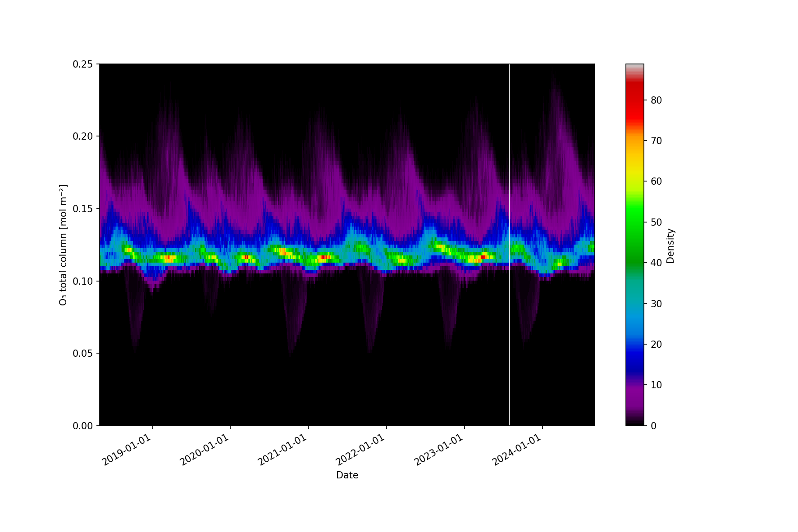Click the 2019-01-01 date tick label
The height and width of the screenshot is (532, 798).
[127, 450]
